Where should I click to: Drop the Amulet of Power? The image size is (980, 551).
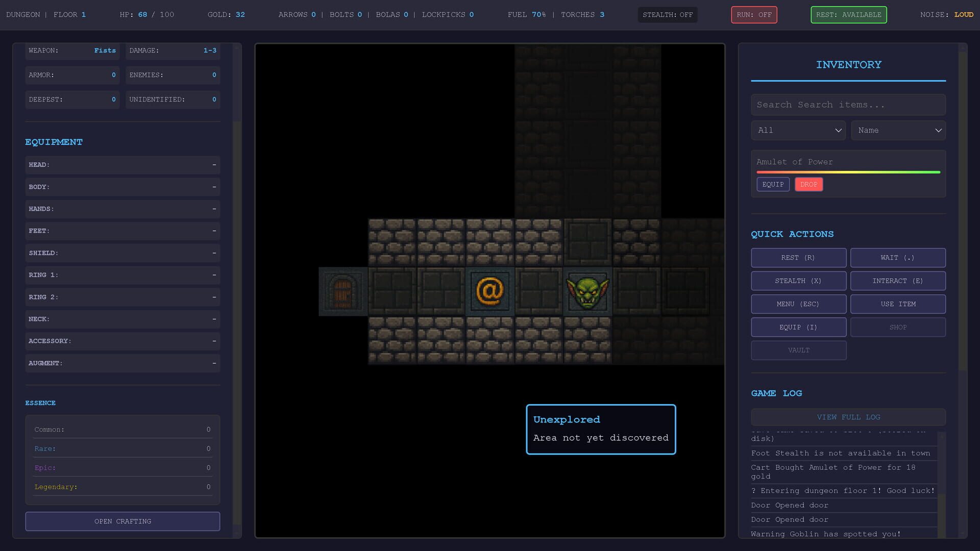click(x=808, y=184)
